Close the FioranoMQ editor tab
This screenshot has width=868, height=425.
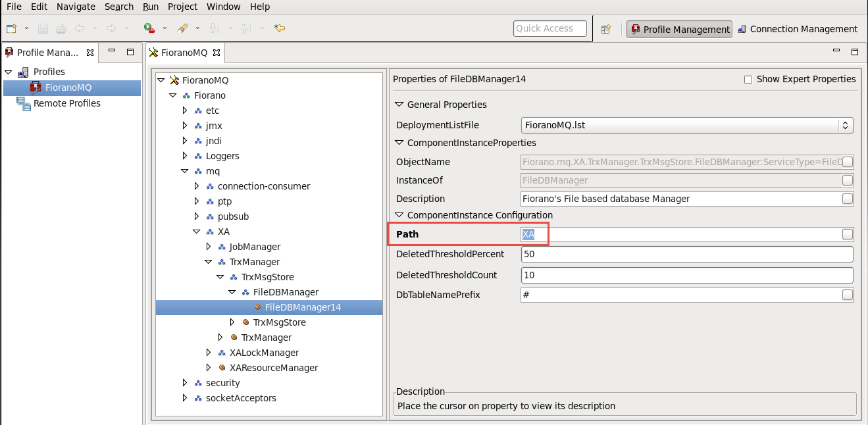click(x=216, y=52)
